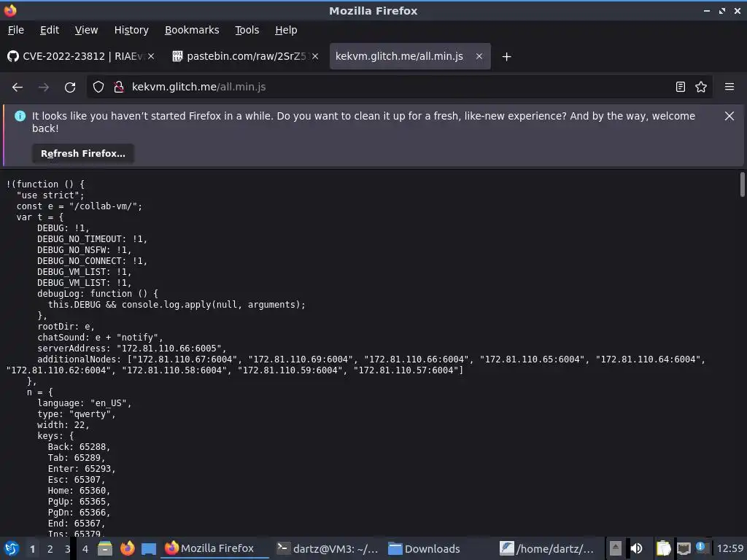
Task: Select the kekvm.glitch.me/all.min.js tab
Action: (x=410, y=56)
